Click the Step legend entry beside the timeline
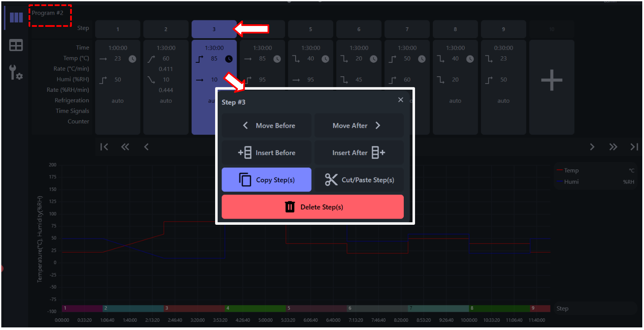The height and width of the screenshot is (330, 644). coord(562,308)
